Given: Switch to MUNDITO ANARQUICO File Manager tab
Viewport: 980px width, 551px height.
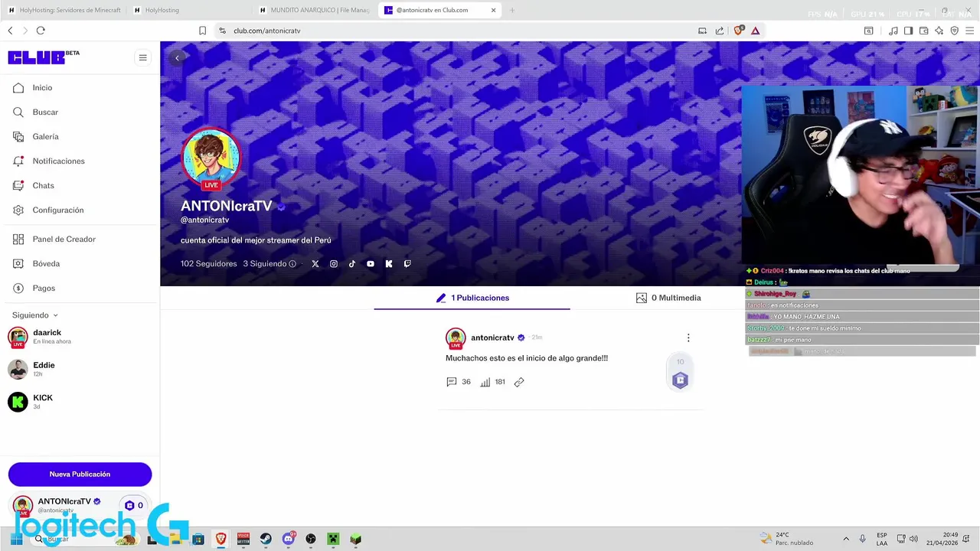Looking at the screenshot, I should point(315,10).
